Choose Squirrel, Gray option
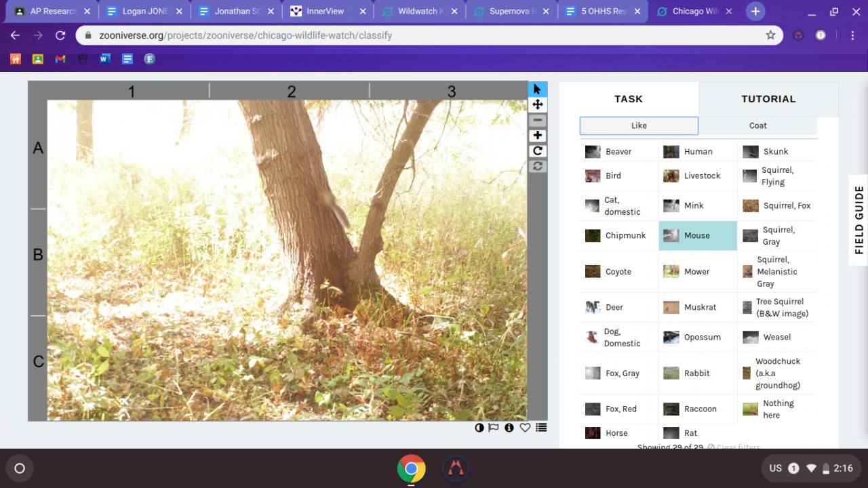This screenshot has width=868, height=488. point(777,236)
